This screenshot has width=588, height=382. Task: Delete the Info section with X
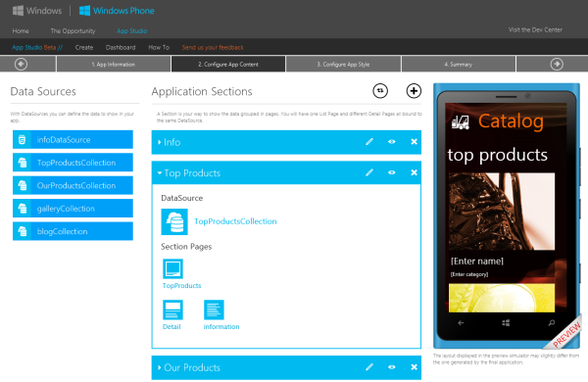click(414, 142)
